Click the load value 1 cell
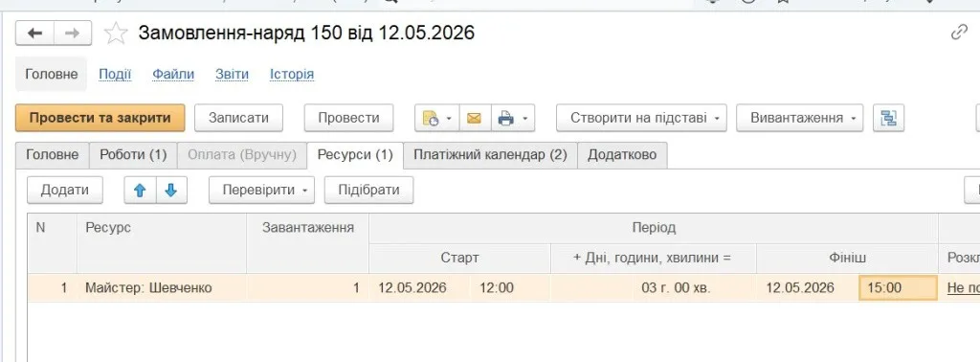The image size is (980, 362). pyautogui.click(x=307, y=287)
